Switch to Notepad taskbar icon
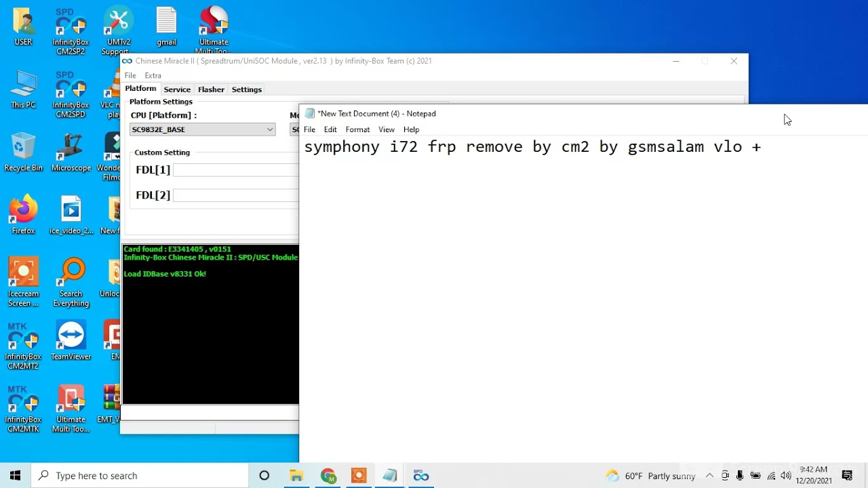The width and height of the screenshot is (868, 488). click(x=390, y=475)
